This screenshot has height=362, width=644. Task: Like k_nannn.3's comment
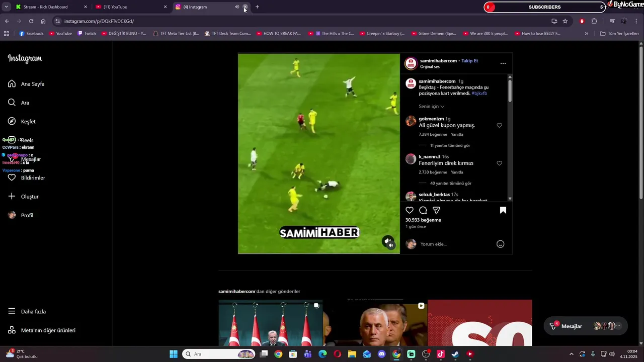(x=499, y=163)
